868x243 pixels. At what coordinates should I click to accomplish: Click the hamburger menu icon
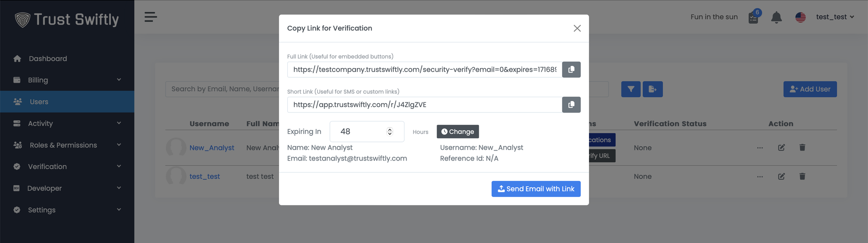click(x=151, y=17)
